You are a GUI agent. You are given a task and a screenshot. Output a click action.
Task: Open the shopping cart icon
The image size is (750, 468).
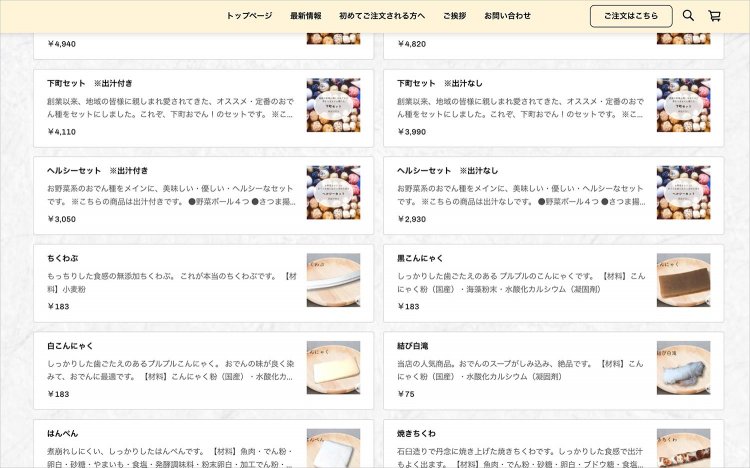714,16
